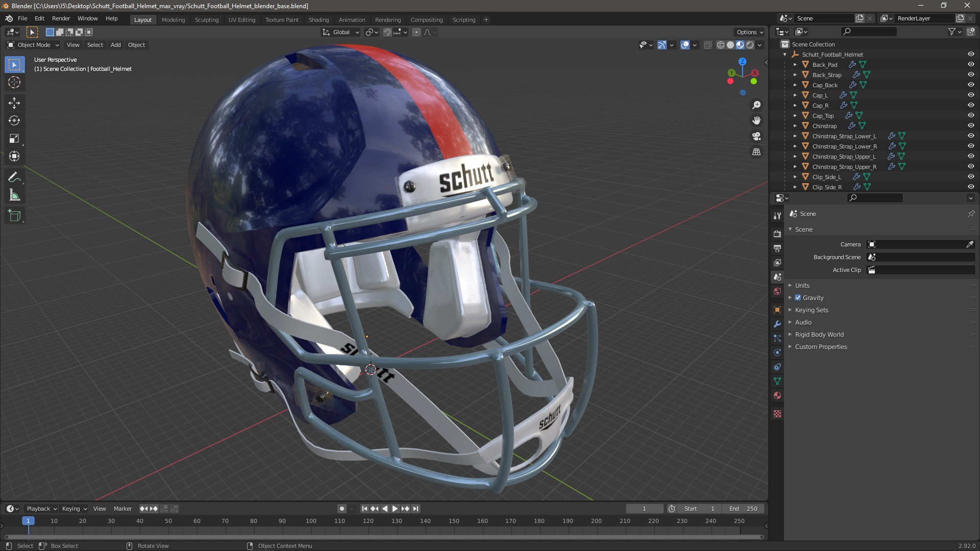Screen dimensions: 980x551
Task: Open the timeline Playback popover
Action: [x=41, y=509]
